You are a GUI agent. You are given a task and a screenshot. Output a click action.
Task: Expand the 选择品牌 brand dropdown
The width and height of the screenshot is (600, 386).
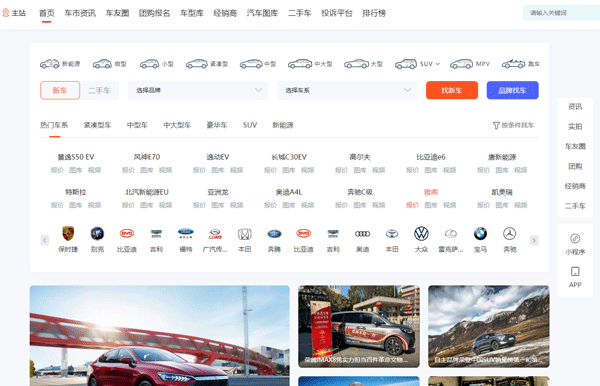click(198, 90)
